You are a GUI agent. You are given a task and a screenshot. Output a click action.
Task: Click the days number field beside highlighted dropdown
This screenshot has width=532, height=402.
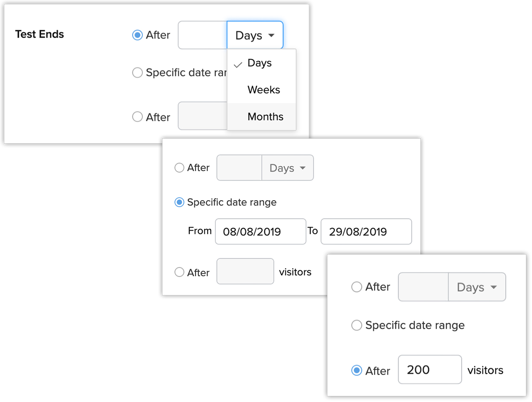pyautogui.click(x=203, y=35)
